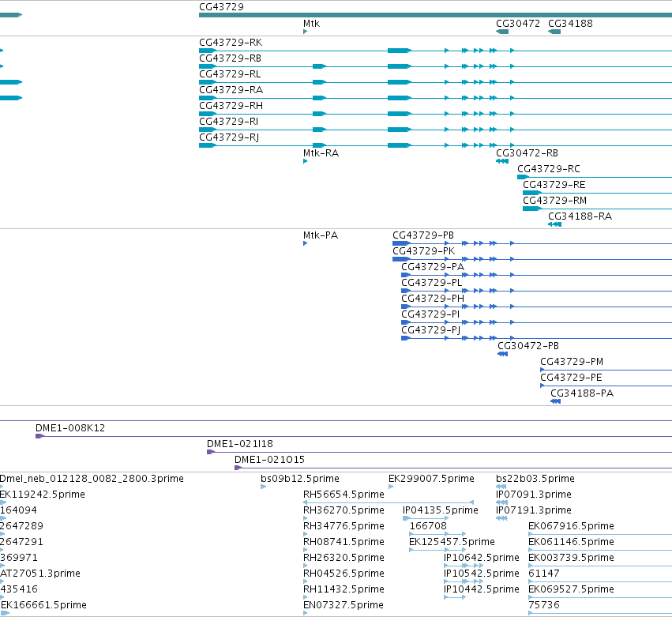Click the CG30472-RB transcript label

(x=527, y=153)
